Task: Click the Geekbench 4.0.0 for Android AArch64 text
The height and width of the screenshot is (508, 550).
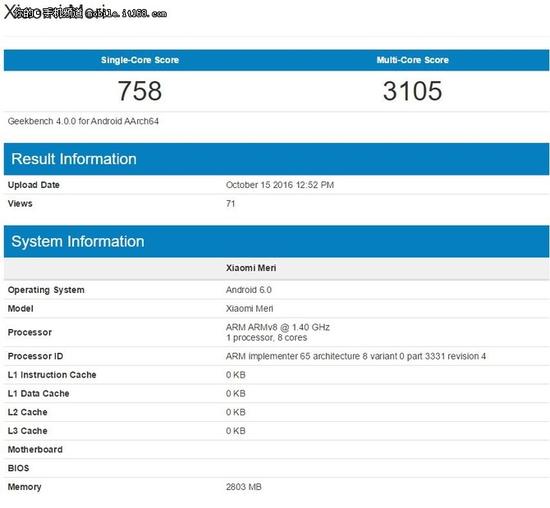Action: (x=83, y=121)
